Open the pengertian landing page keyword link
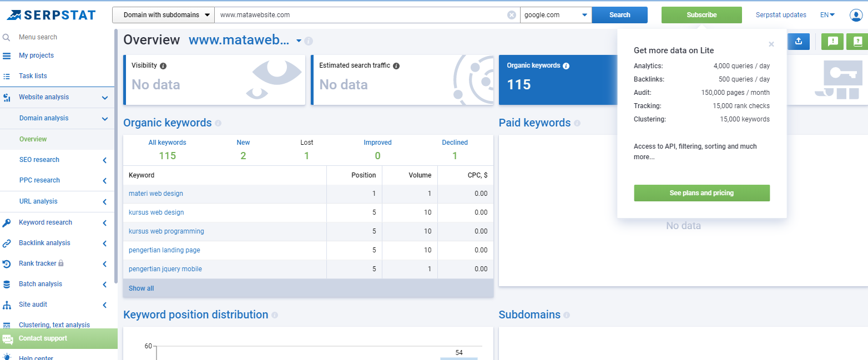The width and height of the screenshot is (868, 360). (x=164, y=250)
